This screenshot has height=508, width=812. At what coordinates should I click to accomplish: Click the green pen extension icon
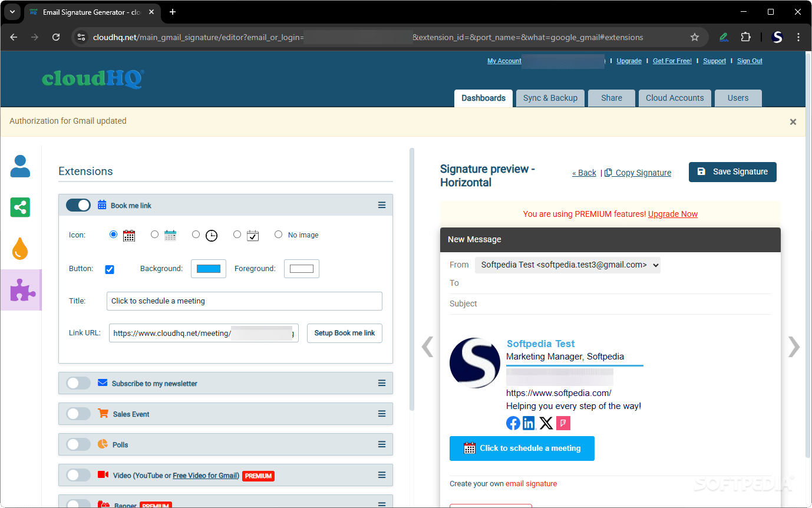tap(724, 37)
